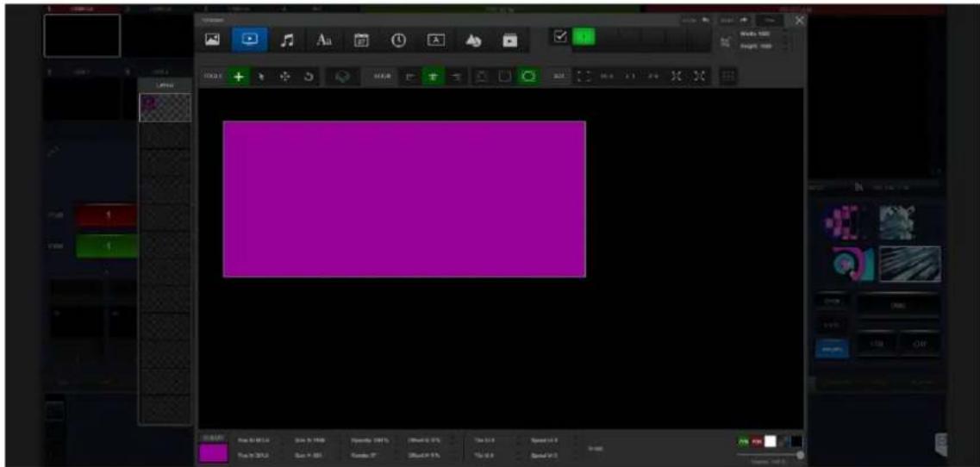980x467 pixels.
Task: Open the folder with play icon tab
Action: tap(509, 40)
